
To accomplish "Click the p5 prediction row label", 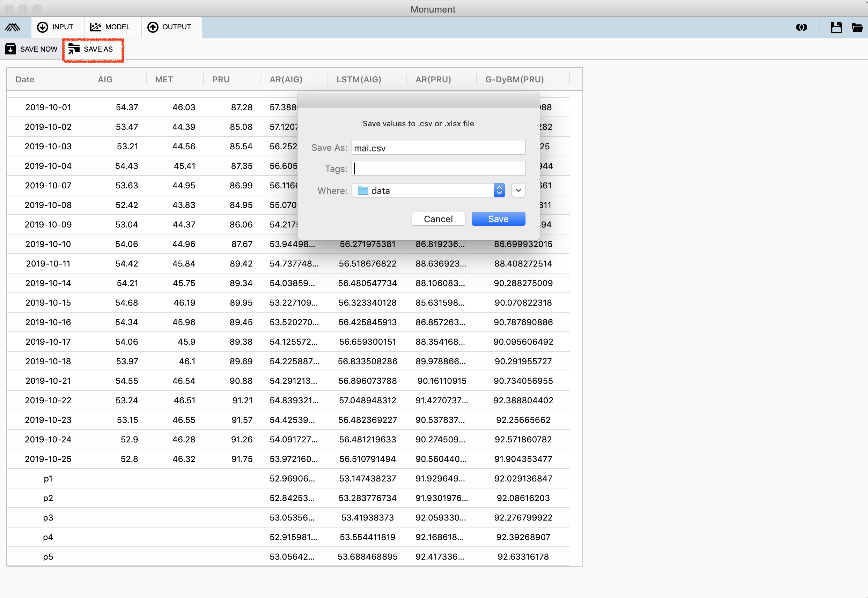I will [48, 557].
